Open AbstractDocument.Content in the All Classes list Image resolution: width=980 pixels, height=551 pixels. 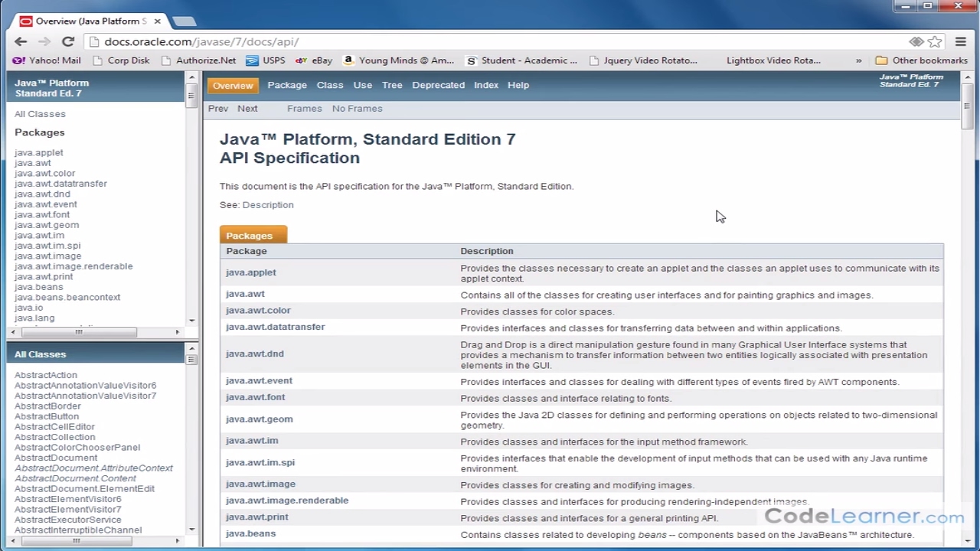pos(75,478)
